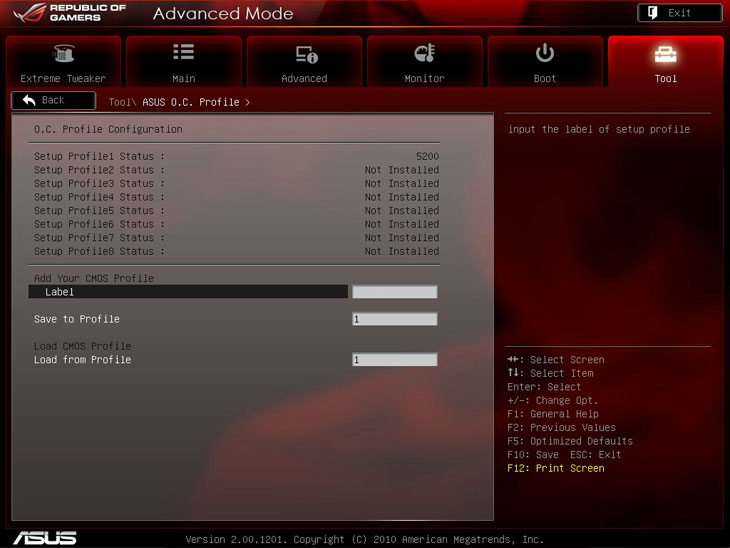
Task: Select the Boot tab power icon
Action: pyautogui.click(x=545, y=53)
